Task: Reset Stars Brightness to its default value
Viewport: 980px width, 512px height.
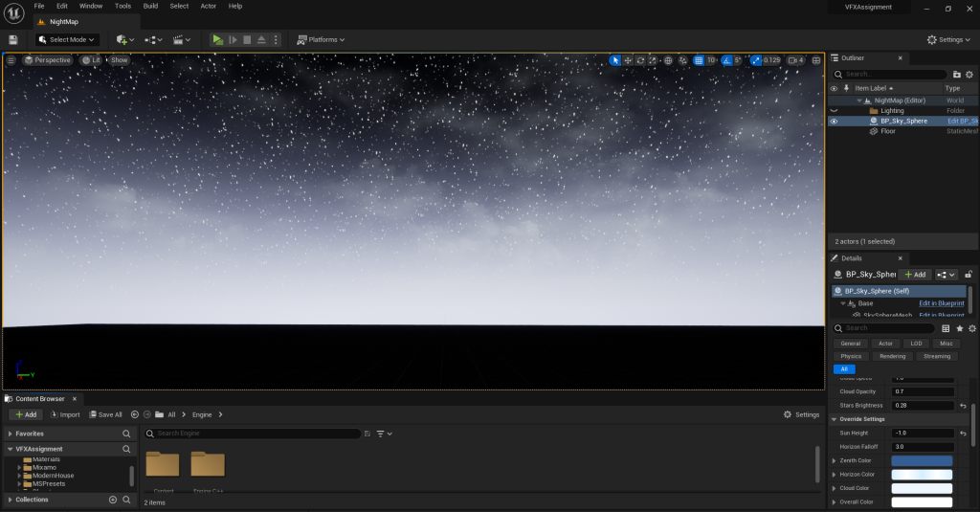Action: tap(963, 406)
